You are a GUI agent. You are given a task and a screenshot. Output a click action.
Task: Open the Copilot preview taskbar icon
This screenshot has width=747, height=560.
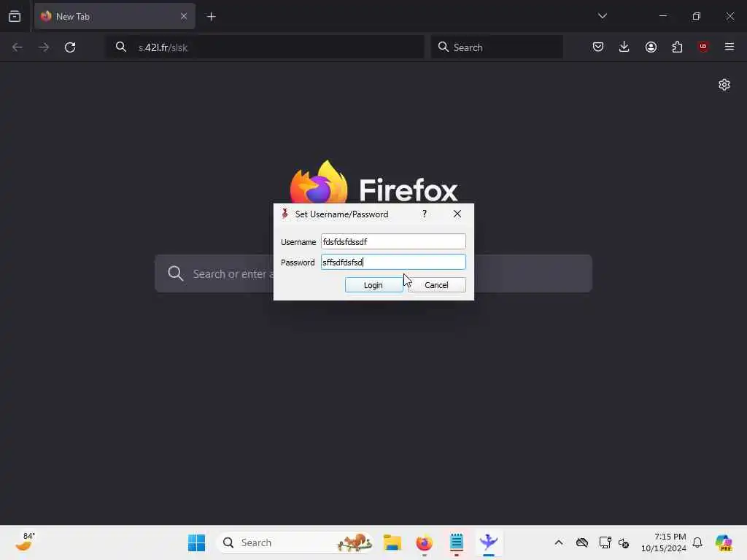pyautogui.click(x=724, y=542)
